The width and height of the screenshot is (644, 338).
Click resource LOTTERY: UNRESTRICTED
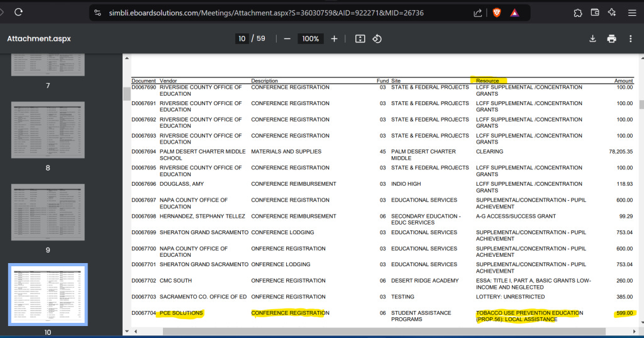click(x=511, y=297)
